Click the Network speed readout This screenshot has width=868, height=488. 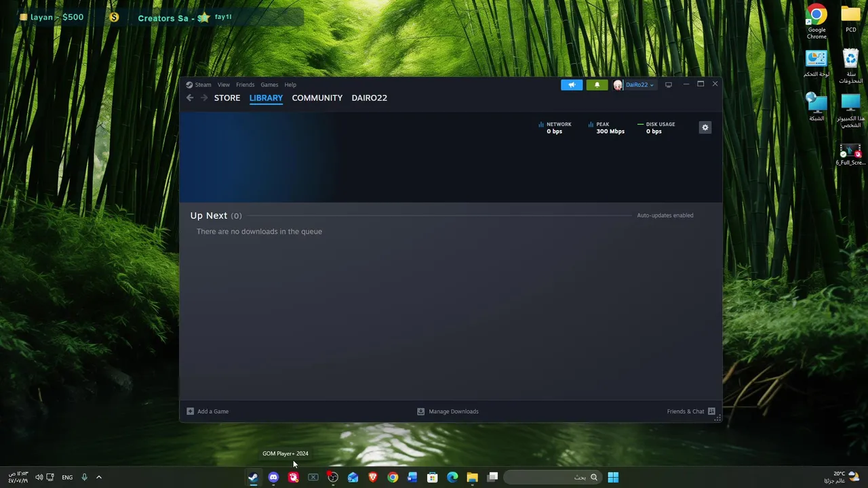coord(555,127)
